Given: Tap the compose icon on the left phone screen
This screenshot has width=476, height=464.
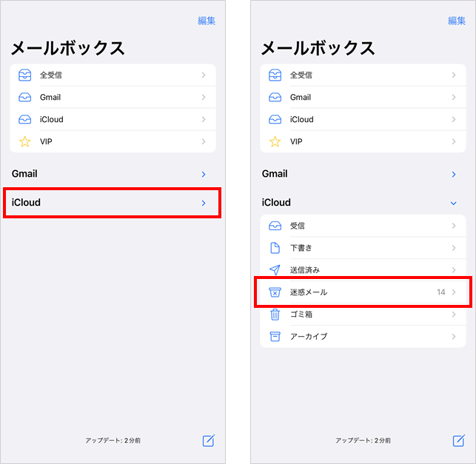Looking at the screenshot, I should pos(209,440).
